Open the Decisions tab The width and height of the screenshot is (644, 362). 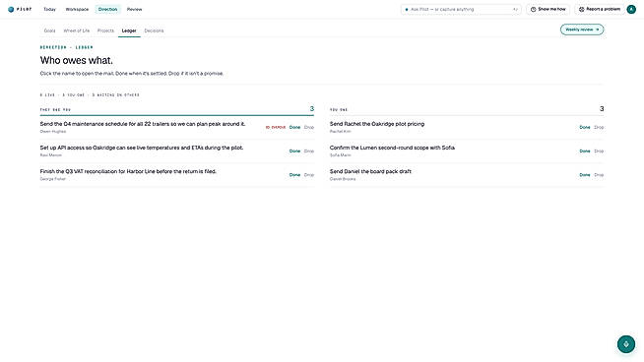click(x=154, y=30)
